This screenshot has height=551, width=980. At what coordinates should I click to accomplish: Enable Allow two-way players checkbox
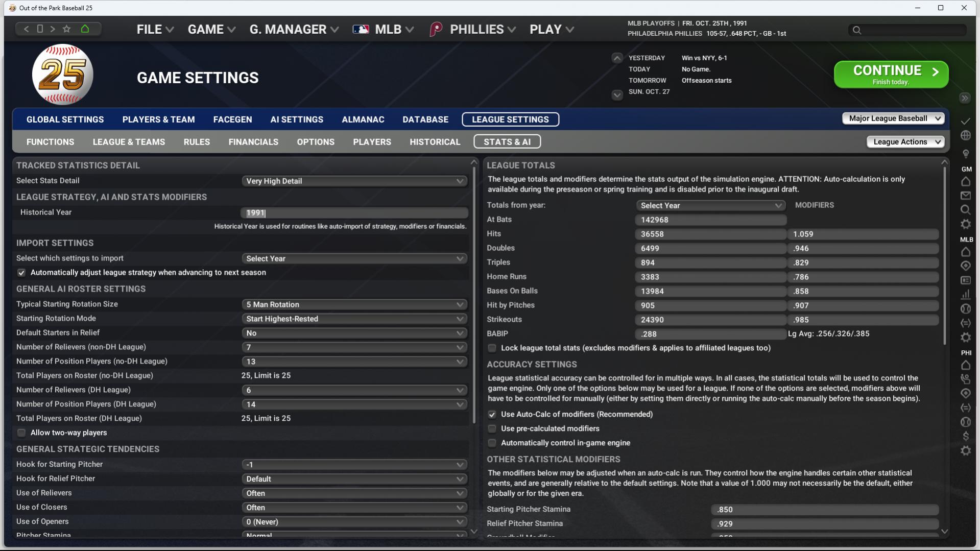pyautogui.click(x=21, y=433)
